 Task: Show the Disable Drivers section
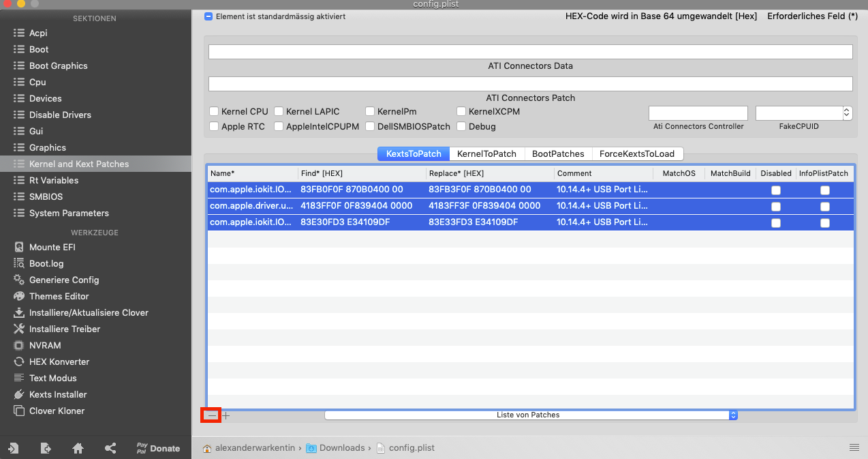tap(60, 115)
